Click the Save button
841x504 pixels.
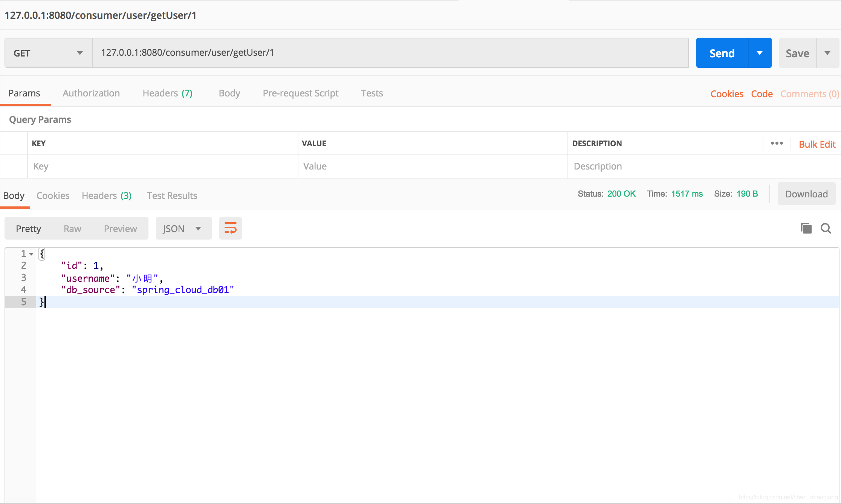tap(798, 53)
